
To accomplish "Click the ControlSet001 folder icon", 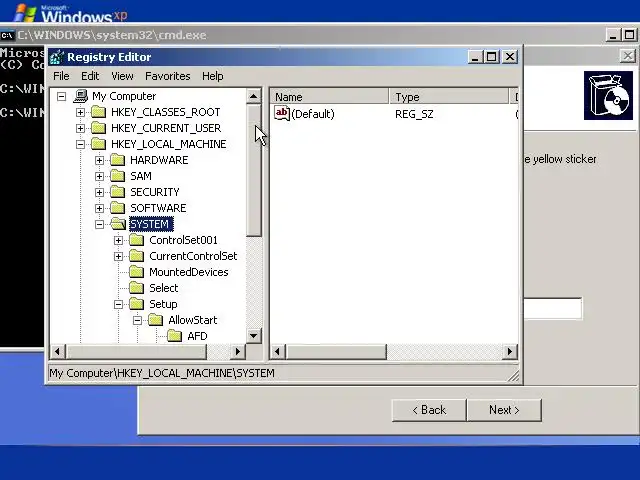I will pos(137,240).
